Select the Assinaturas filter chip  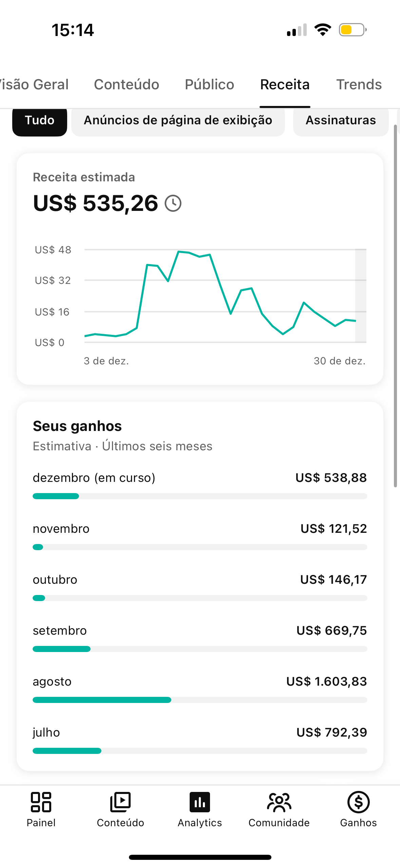click(341, 121)
